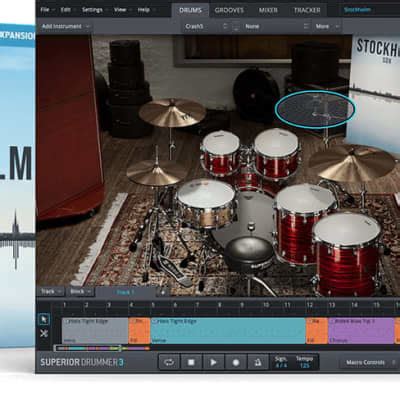Screen dimensions: 400x400
Task: Select the first orange Fill block
Action: pos(139,331)
